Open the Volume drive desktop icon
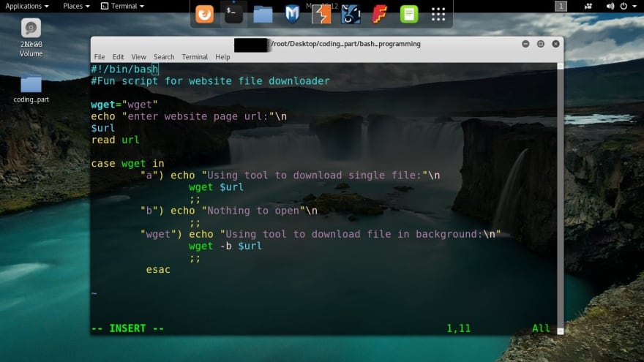 (31, 38)
